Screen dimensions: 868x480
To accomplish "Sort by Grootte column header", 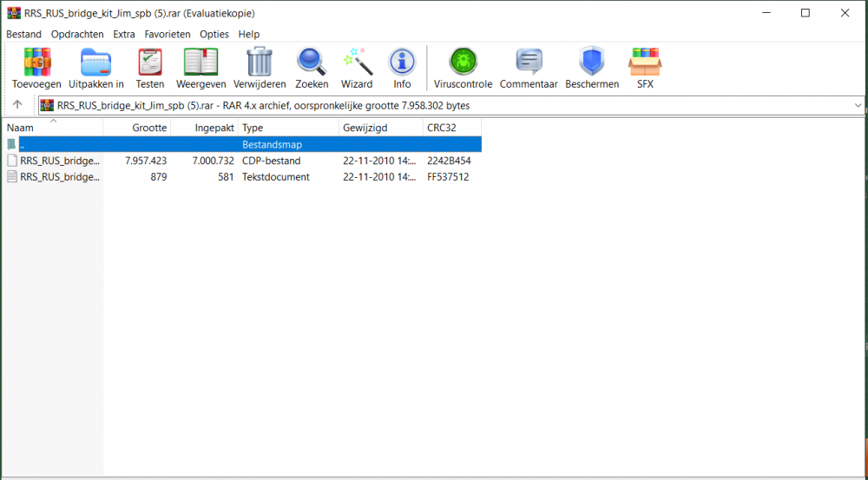I will pyautogui.click(x=137, y=128).
